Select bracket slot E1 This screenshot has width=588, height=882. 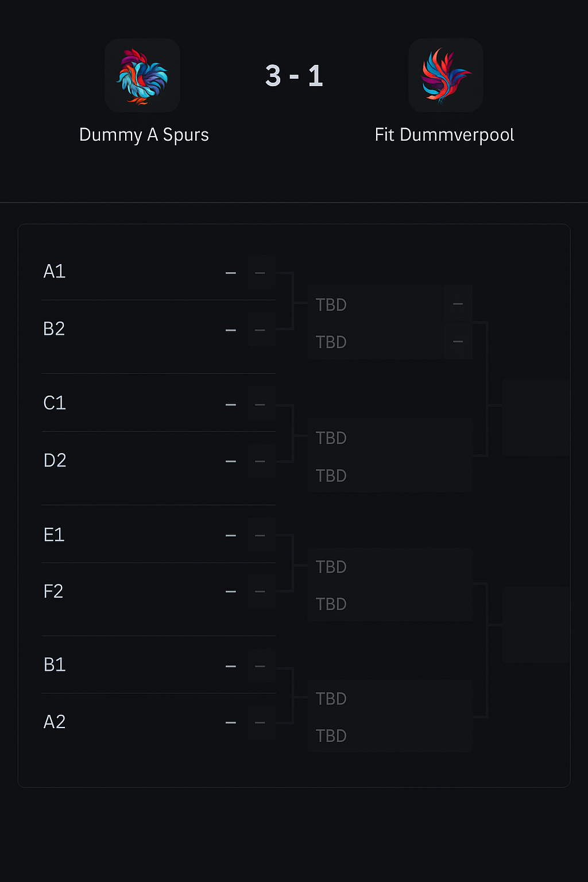[54, 534]
